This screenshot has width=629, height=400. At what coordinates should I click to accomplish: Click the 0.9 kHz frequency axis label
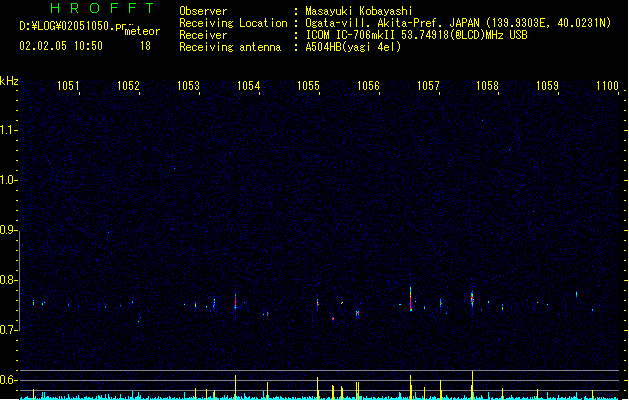click(8, 230)
